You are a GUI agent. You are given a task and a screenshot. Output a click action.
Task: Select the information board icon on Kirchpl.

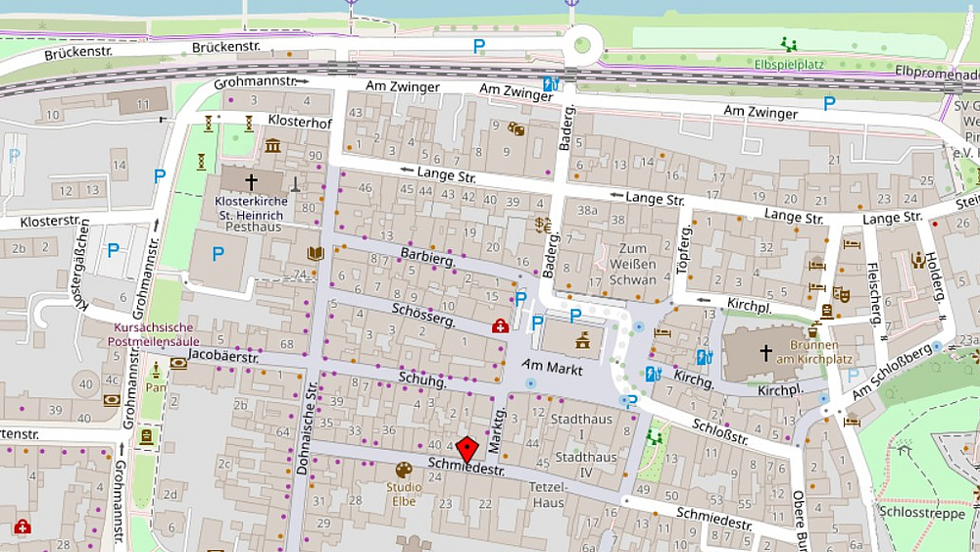tap(827, 312)
